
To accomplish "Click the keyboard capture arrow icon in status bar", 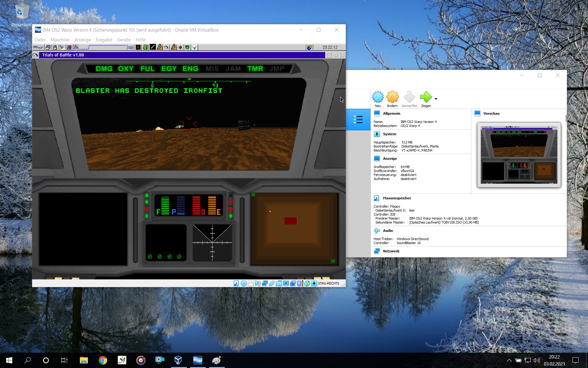I will click(314, 283).
